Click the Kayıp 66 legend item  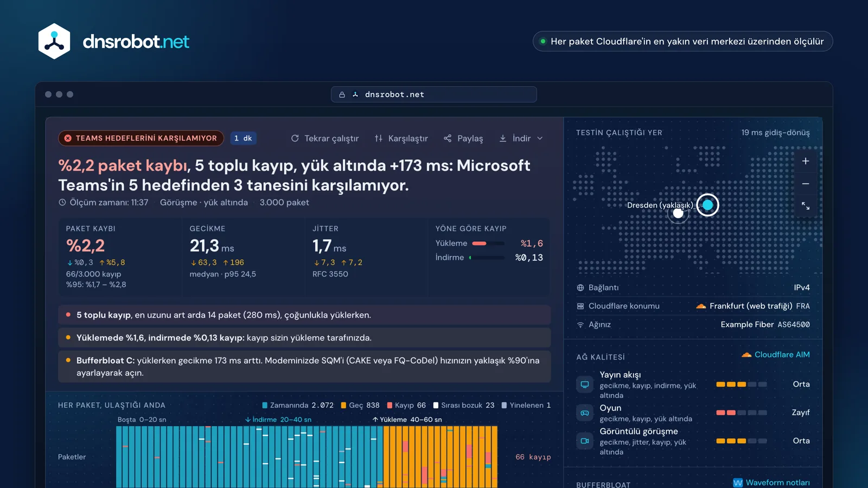tap(406, 405)
